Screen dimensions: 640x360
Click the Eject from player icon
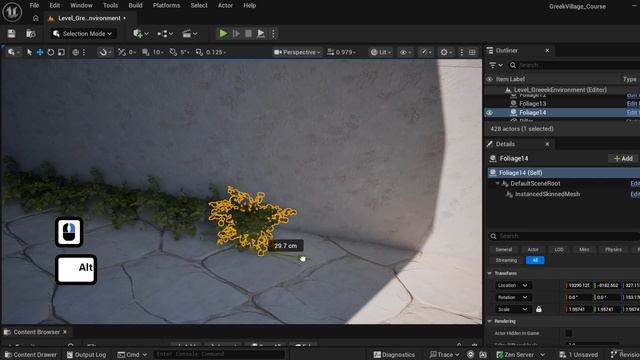260,33
